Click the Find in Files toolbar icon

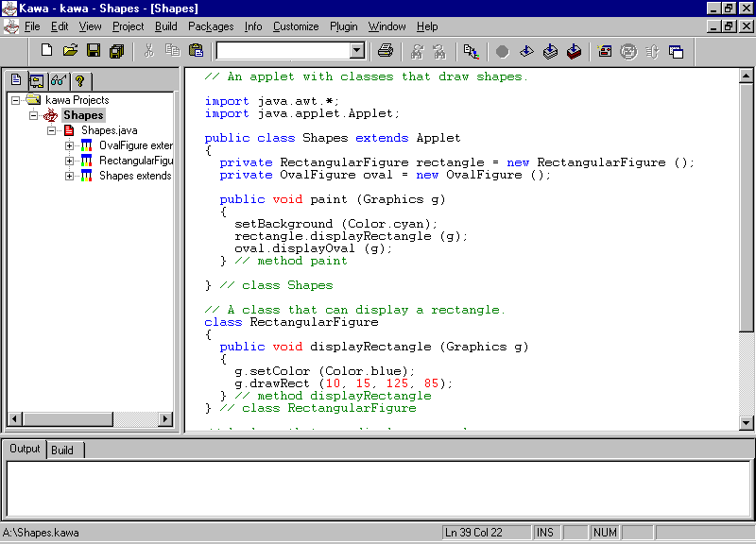[x=440, y=52]
